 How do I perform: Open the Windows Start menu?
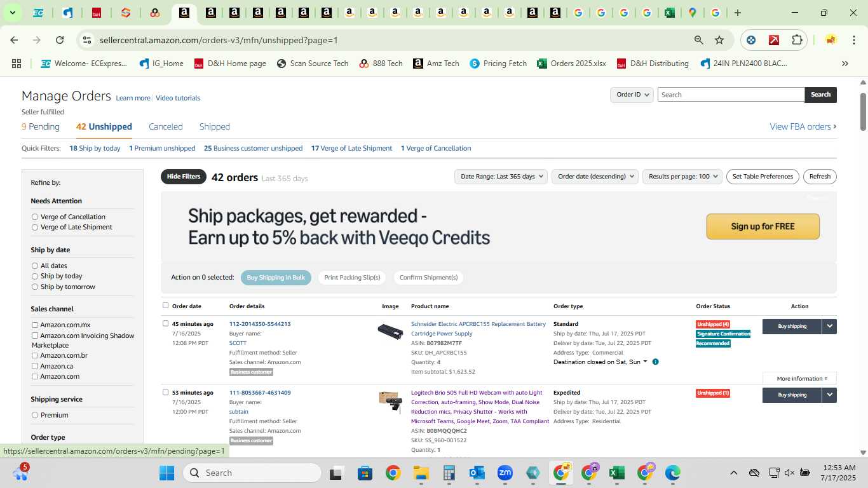[166, 473]
